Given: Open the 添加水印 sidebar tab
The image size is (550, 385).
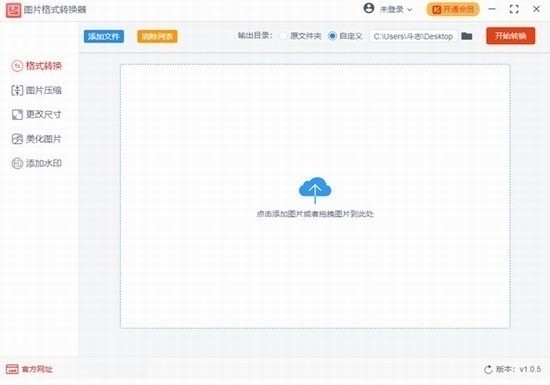Looking at the screenshot, I should click(x=37, y=163).
